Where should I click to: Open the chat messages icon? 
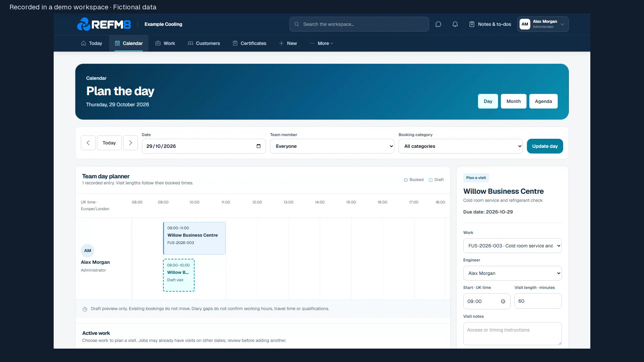tap(438, 24)
